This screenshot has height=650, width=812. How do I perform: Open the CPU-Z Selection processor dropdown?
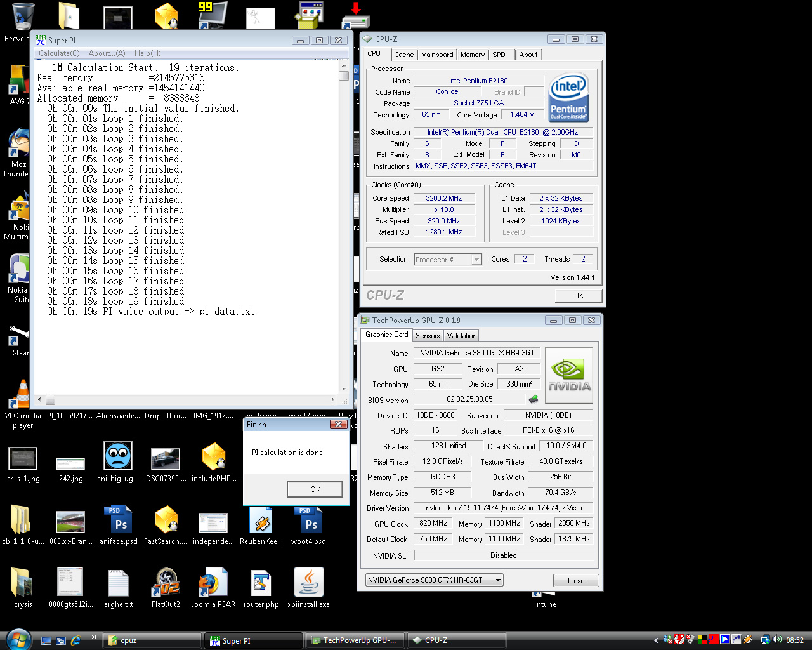point(449,260)
